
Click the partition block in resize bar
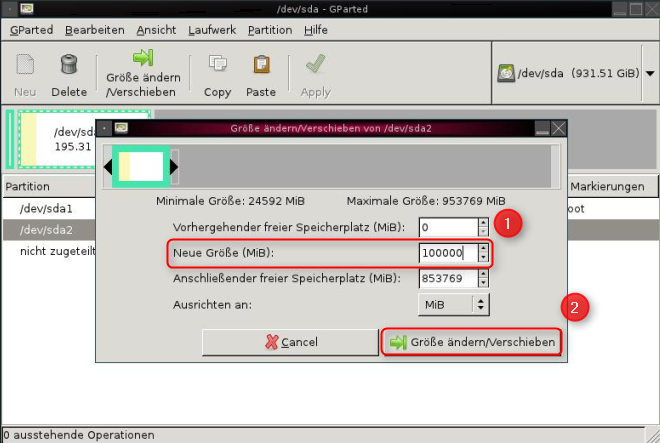[x=141, y=167]
